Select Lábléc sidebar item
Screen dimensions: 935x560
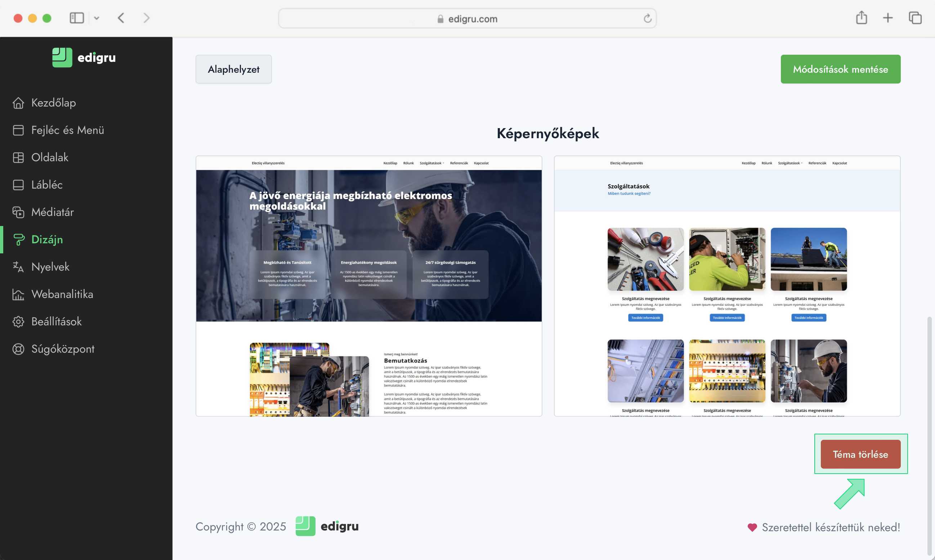47,185
